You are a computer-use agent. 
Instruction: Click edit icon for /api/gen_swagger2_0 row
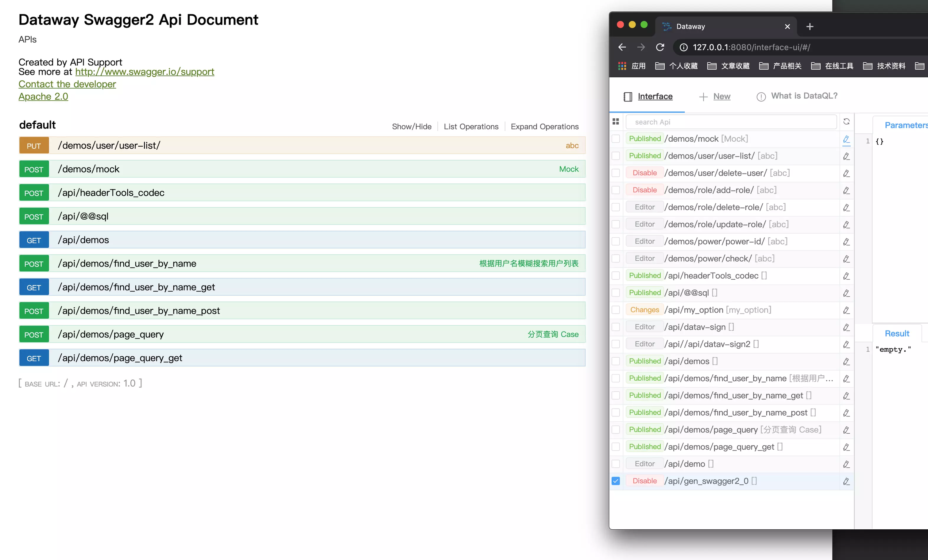click(x=846, y=481)
